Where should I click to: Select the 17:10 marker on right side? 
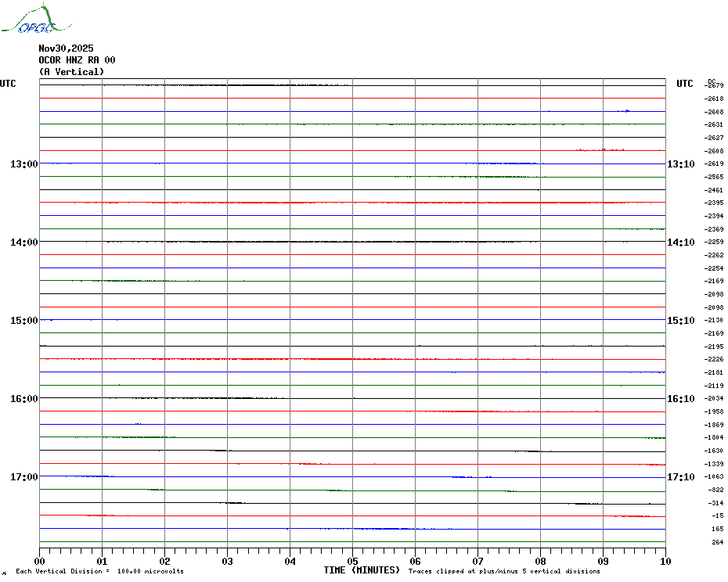[680, 477]
